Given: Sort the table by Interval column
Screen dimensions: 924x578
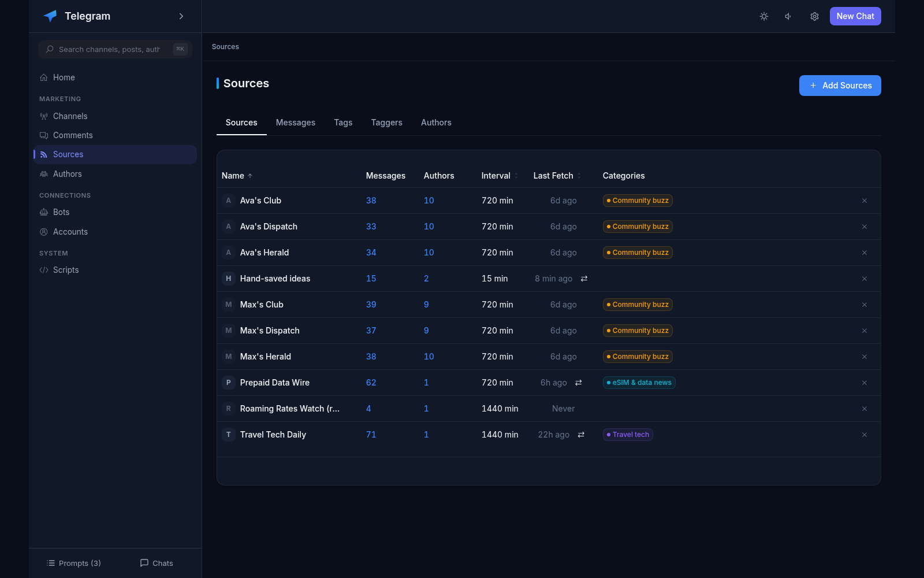Looking at the screenshot, I should pyautogui.click(x=500, y=176).
